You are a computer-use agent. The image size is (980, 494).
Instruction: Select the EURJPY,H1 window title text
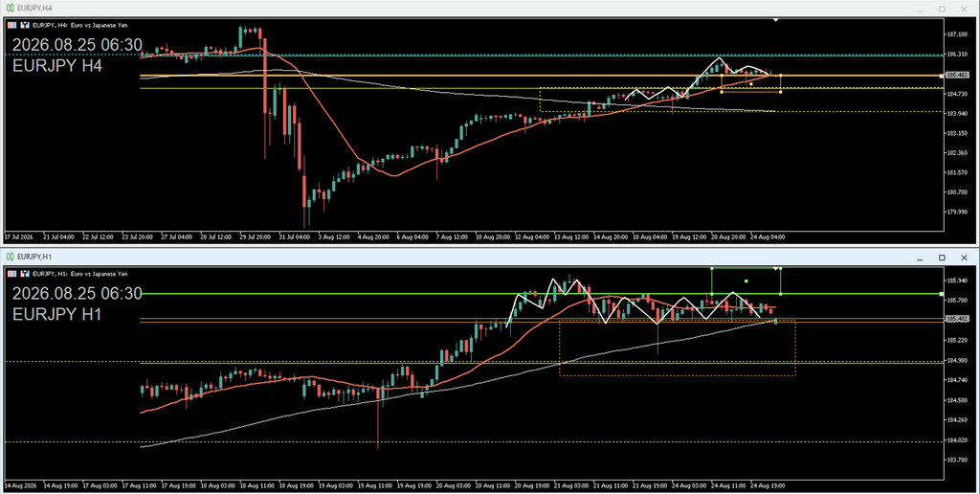[x=34, y=257]
